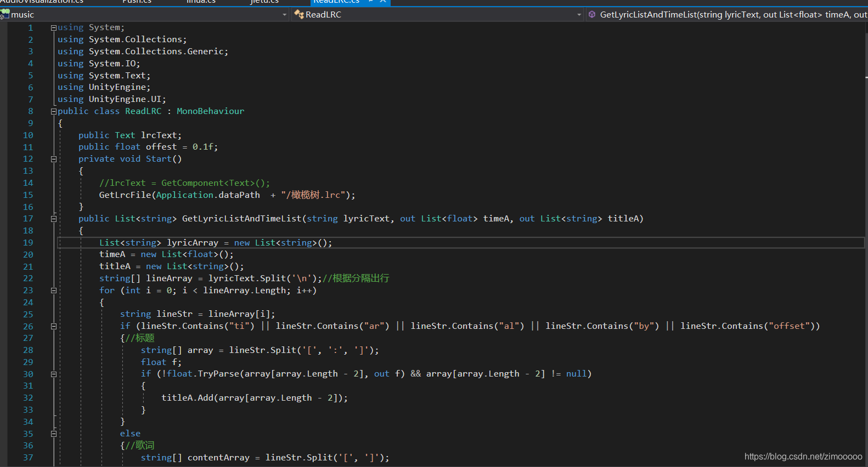Collapse the Start method at line 12
Image resolution: width=868 pixels, height=467 pixels.
click(54, 159)
